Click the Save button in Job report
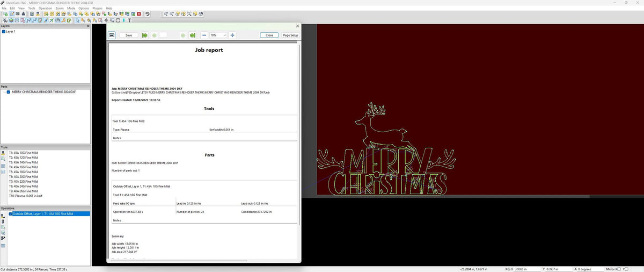 pyautogui.click(x=129, y=35)
